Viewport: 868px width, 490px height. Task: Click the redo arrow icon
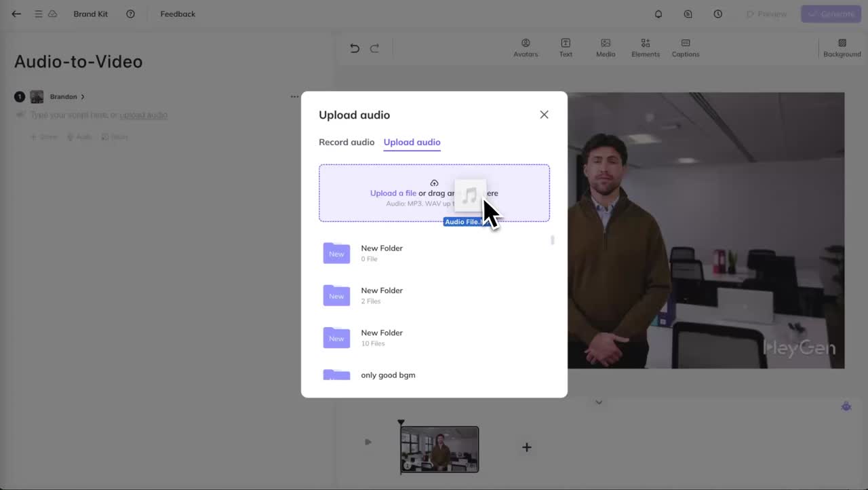click(374, 48)
